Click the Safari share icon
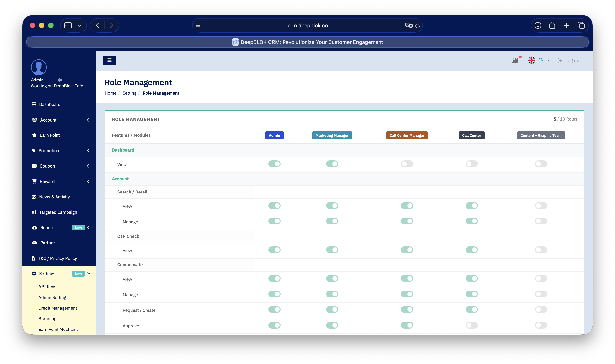The width and height of the screenshot is (615, 364). 552,25
